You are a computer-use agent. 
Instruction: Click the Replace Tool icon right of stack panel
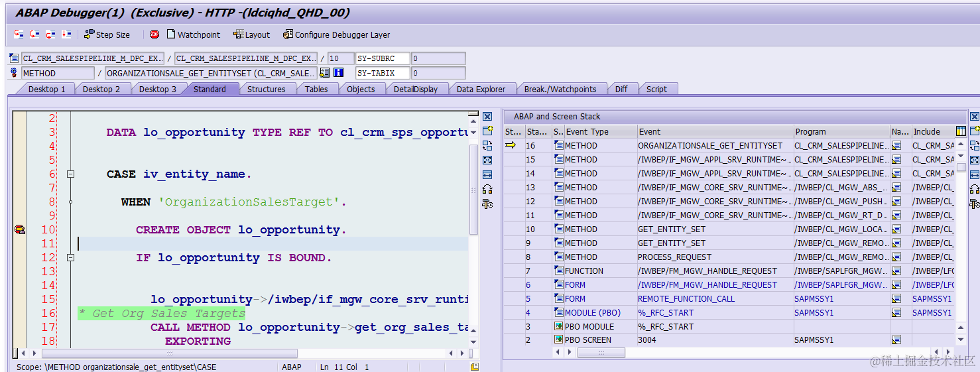click(x=975, y=145)
